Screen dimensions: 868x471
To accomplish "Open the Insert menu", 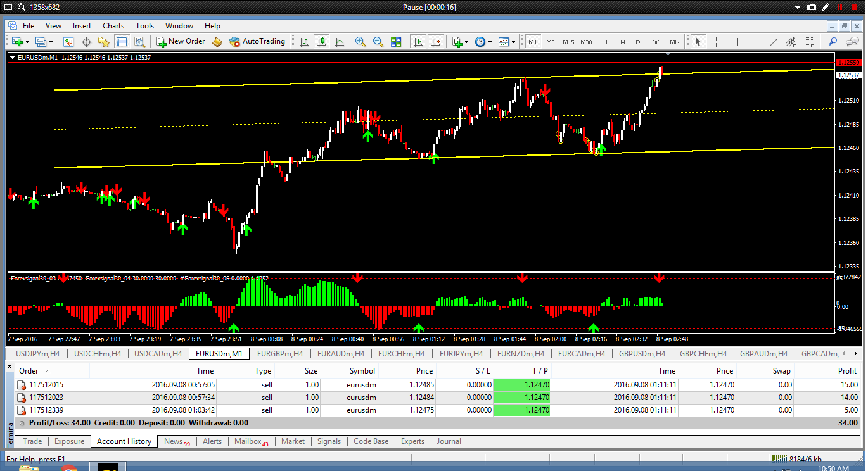I will [x=82, y=26].
